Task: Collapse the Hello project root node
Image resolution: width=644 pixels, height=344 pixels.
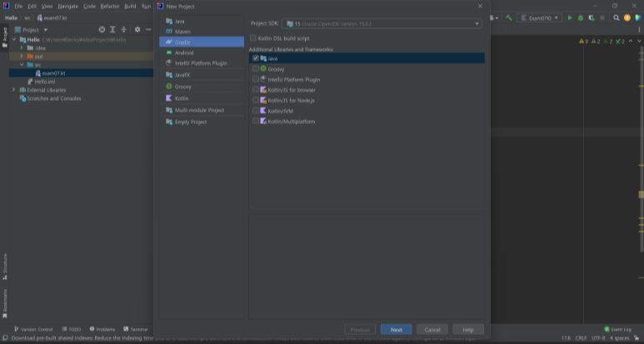Action: 14,40
